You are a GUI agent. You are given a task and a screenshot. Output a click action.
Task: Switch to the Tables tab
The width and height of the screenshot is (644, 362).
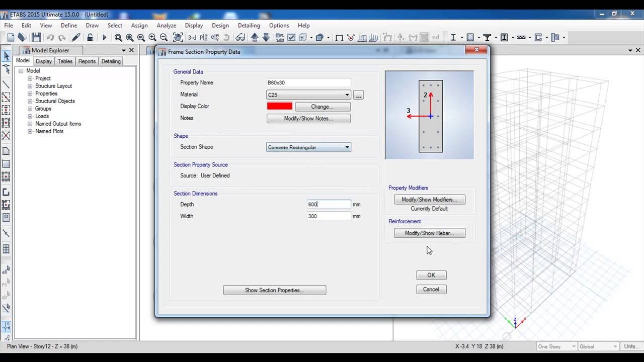pyautogui.click(x=65, y=61)
